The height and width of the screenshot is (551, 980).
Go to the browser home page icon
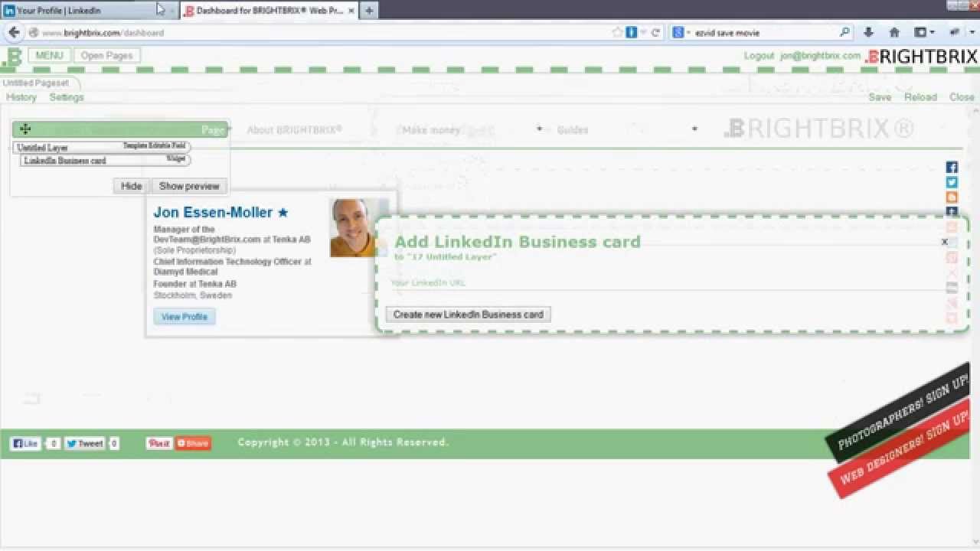point(894,33)
